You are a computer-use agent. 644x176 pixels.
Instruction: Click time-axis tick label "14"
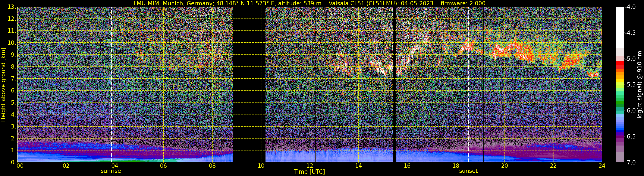(x=358, y=166)
